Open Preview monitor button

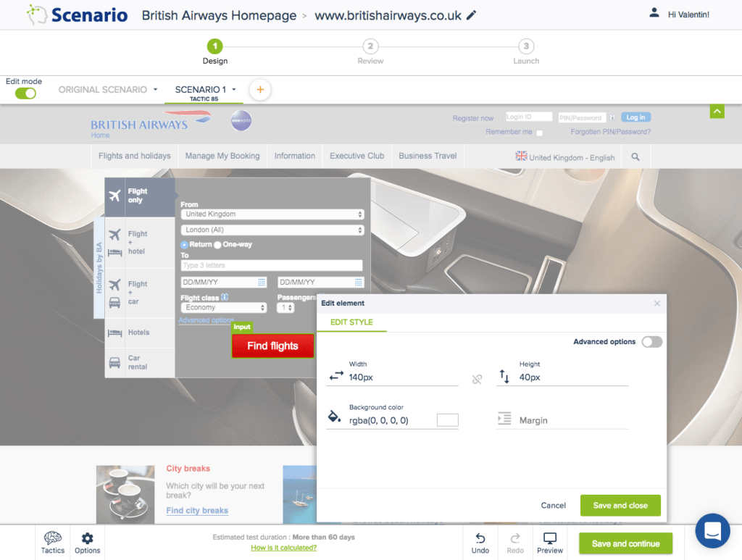pos(550,543)
